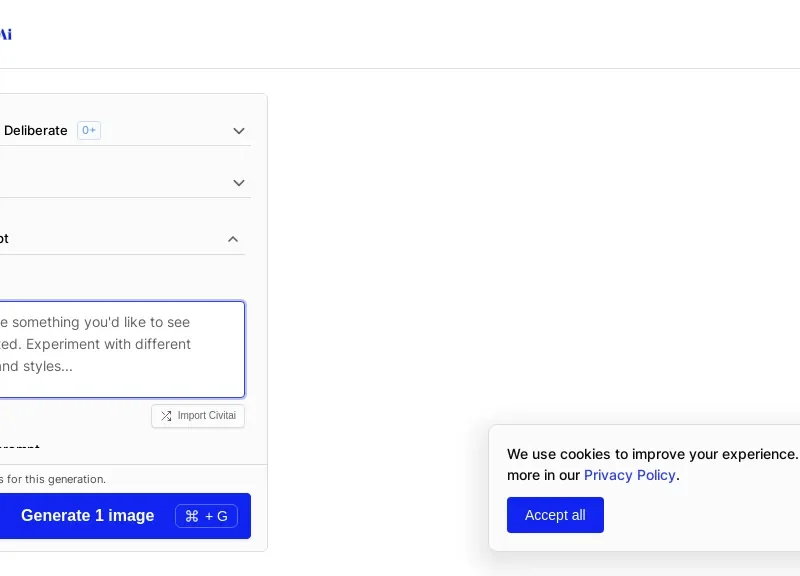The width and height of the screenshot is (800, 576).
Task: Open the Privacy Policy link
Action: [630, 475]
